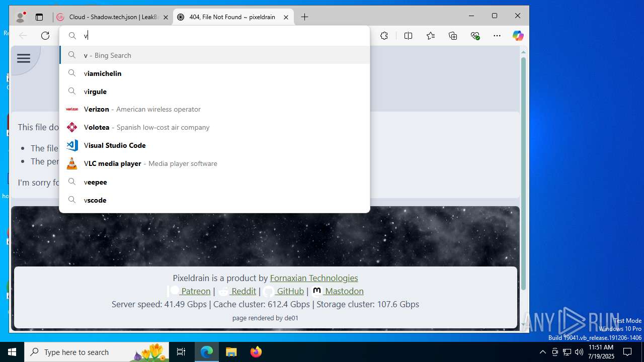The width and height of the screenshot is (644, 362).
Task: Open network status tray icon
Action: [567, 352]
